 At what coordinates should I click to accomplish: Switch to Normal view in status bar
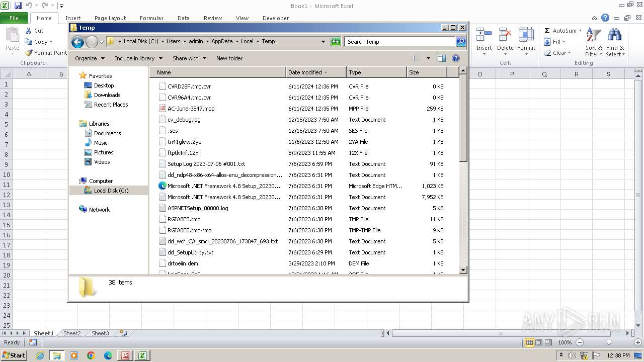coord(529,342)
